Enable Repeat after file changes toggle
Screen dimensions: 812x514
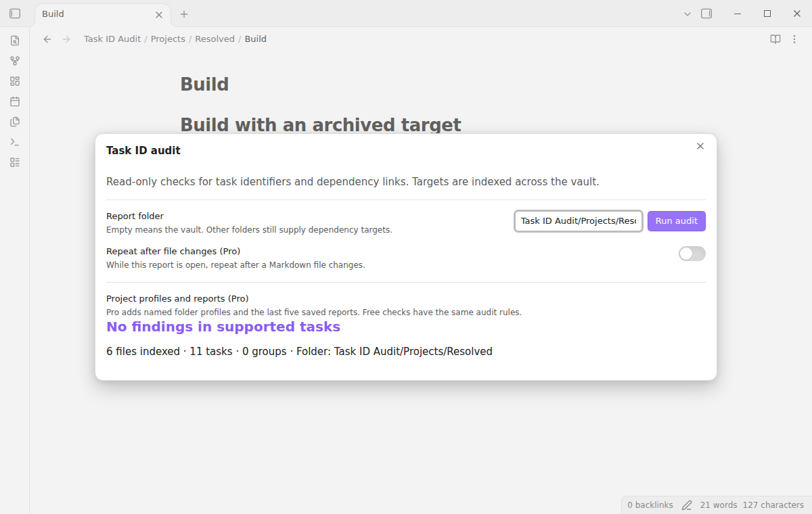point(692,254)
